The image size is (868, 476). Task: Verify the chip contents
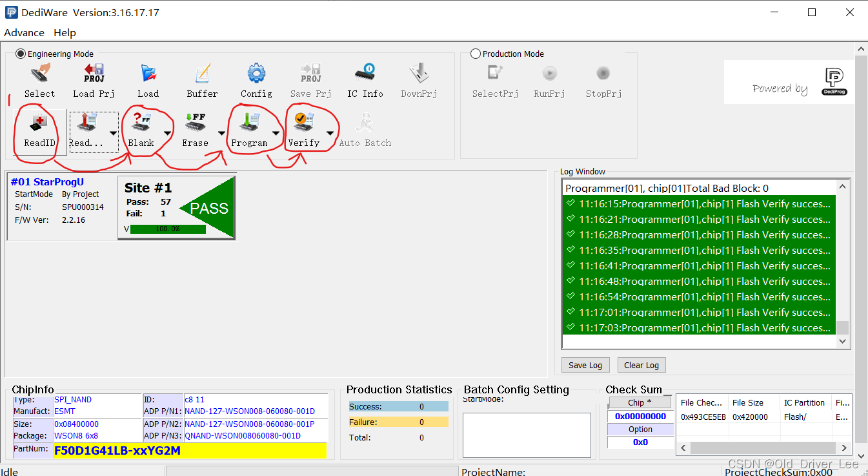[x=303, y=132]
